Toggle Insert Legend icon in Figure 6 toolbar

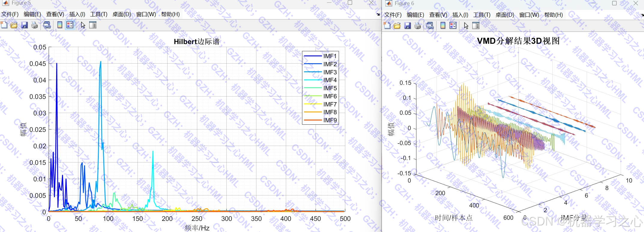[453, 26]
